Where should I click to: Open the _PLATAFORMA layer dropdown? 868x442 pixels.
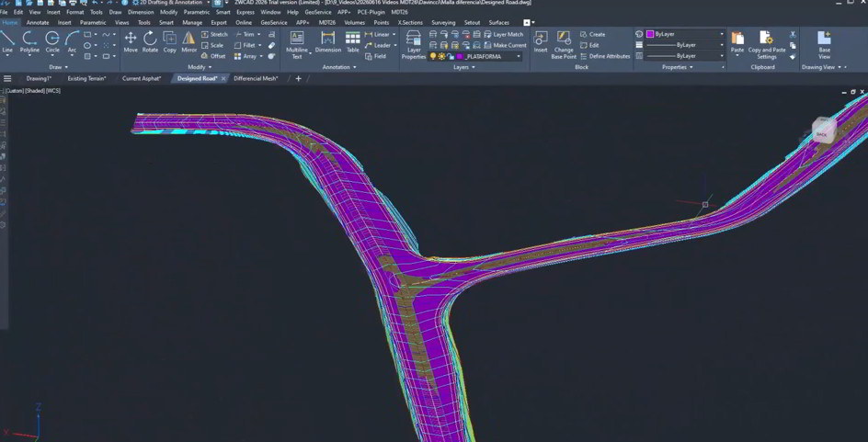point(519,56)
